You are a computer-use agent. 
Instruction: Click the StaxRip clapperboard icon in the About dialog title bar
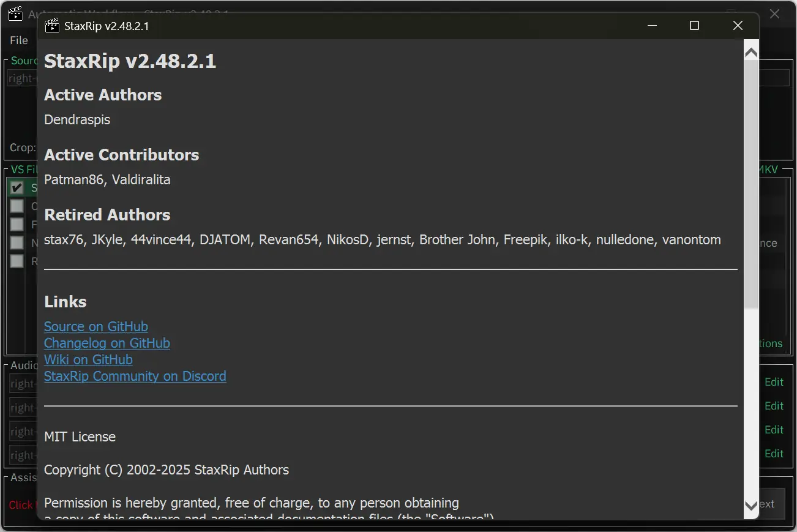(52, 26)
